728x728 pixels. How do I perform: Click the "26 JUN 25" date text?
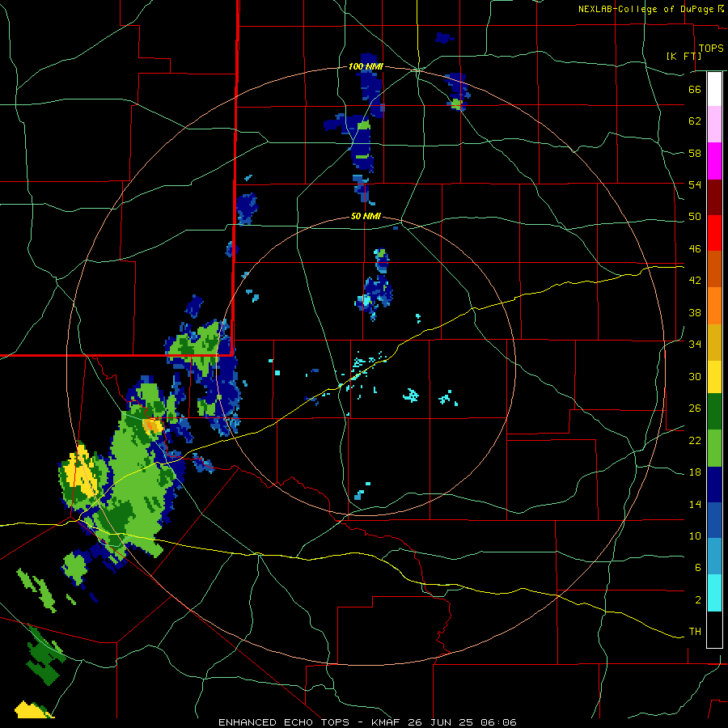[442, 722]
